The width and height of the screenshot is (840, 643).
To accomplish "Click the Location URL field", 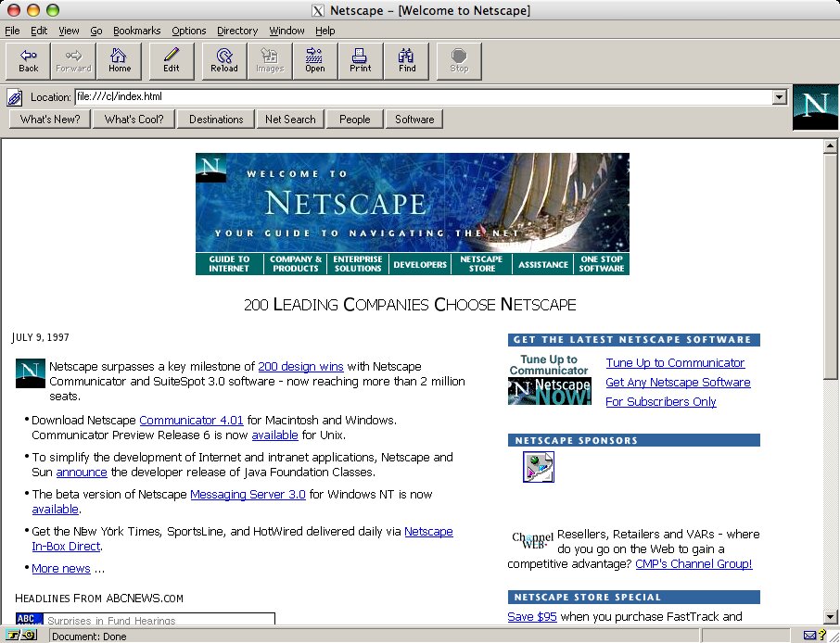I will (424, 97).
